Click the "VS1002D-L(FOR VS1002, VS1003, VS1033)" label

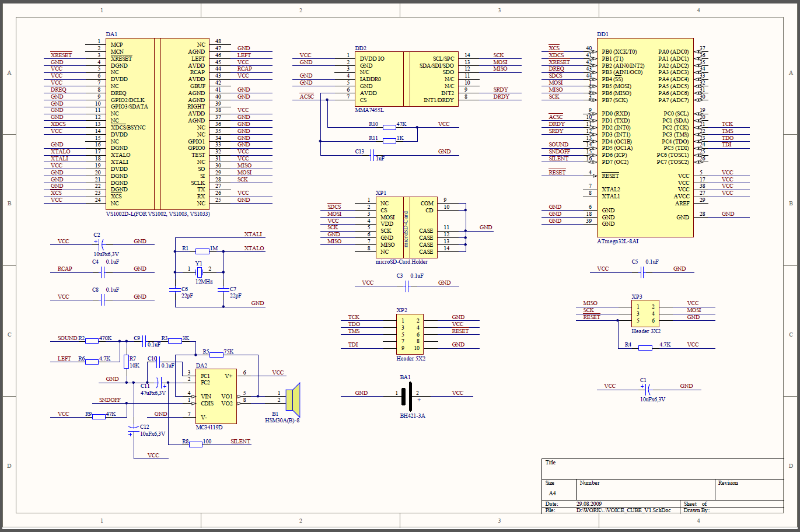[x=158, y=214]
